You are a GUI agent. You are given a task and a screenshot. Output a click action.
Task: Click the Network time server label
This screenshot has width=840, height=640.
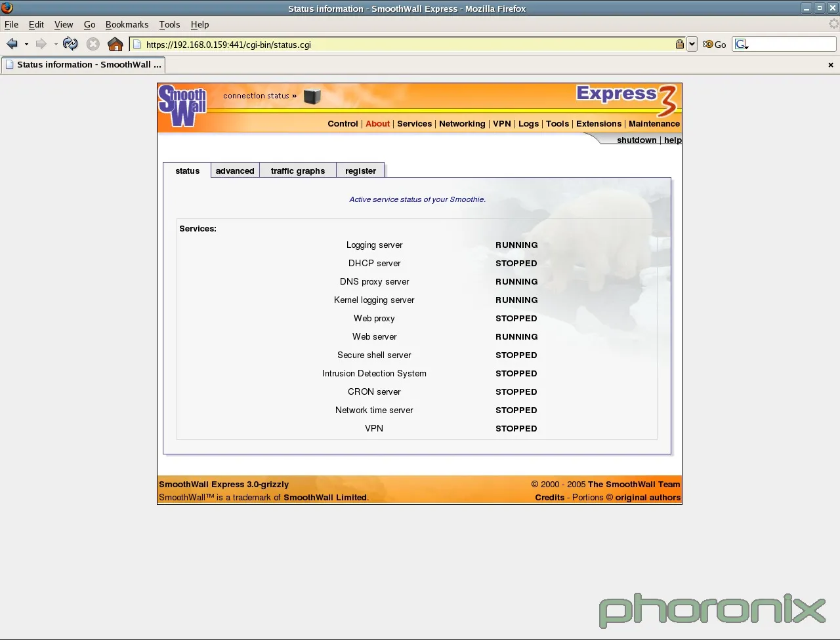[374, 410]
